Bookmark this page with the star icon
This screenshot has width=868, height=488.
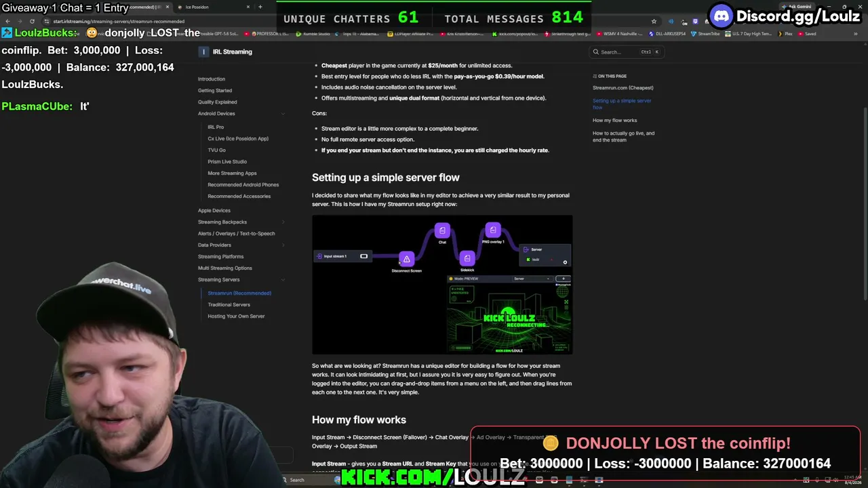[654, 21]
